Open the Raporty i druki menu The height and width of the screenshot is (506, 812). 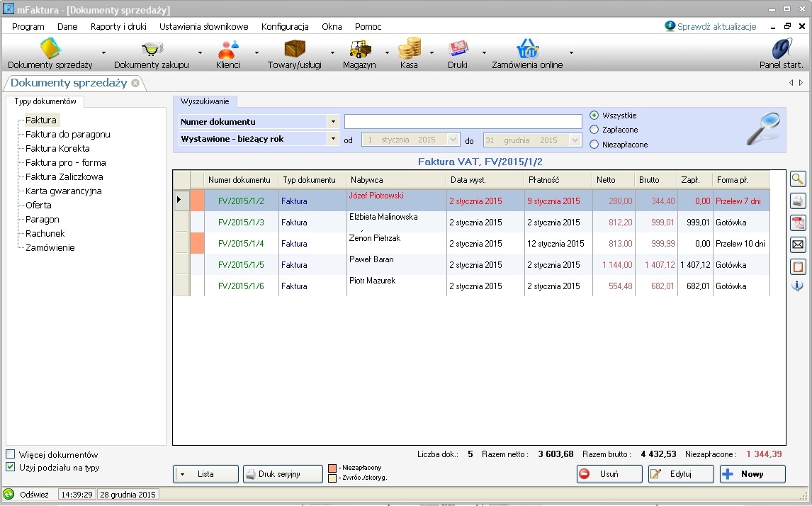(118, 26)
